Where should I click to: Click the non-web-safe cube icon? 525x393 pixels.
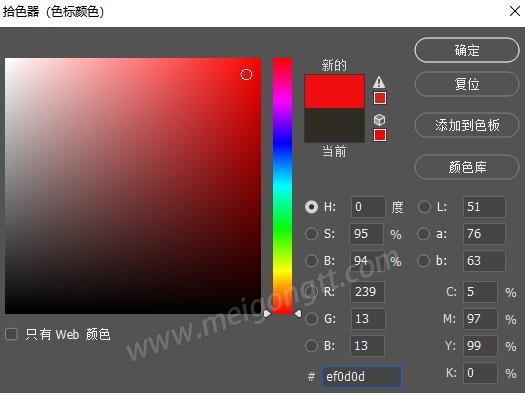coord(379,120)
